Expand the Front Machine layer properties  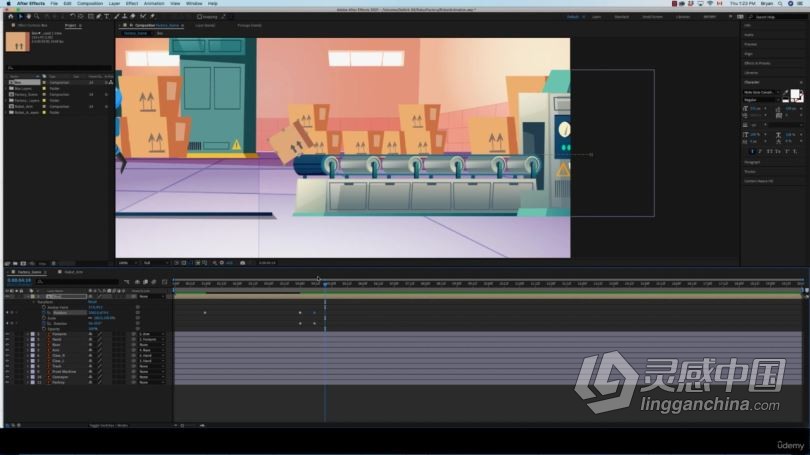coord(27,371)
